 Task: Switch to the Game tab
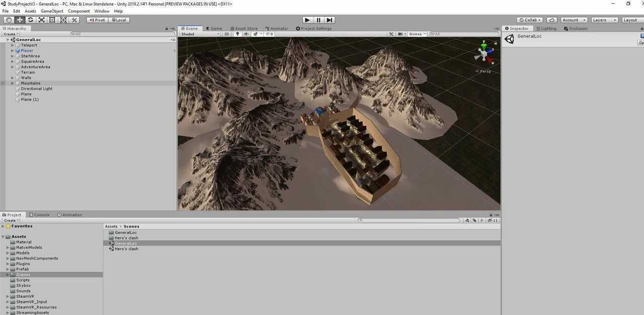(214, 29)
